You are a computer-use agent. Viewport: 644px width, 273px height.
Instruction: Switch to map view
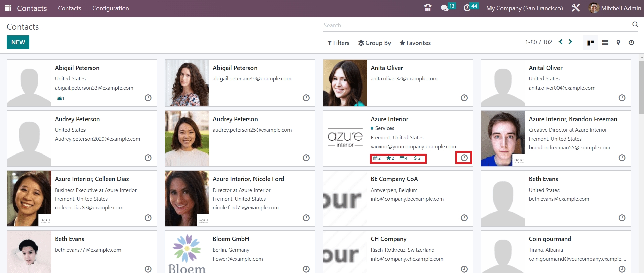click(618, 43)
